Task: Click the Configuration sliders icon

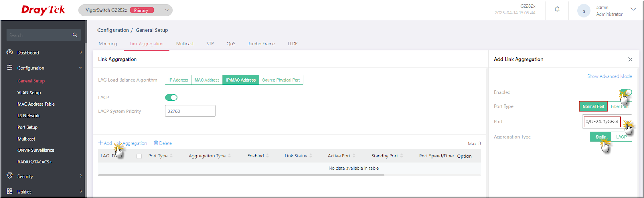Action: pyautogui.click(x=10, y=68)
